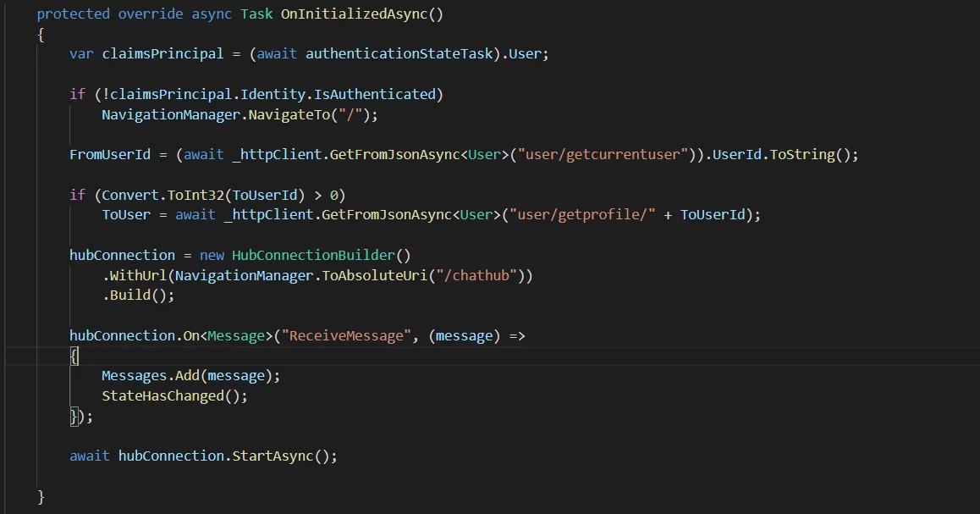Click the 'async' modifier in the method signature
Screen dimensions: 980x514
[x=212, y=14]
